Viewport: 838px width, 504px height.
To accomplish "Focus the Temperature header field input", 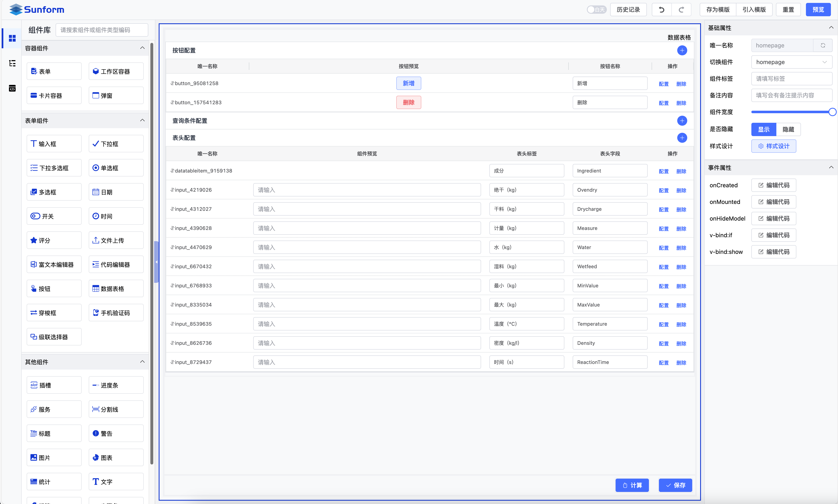I will [610, 324].
